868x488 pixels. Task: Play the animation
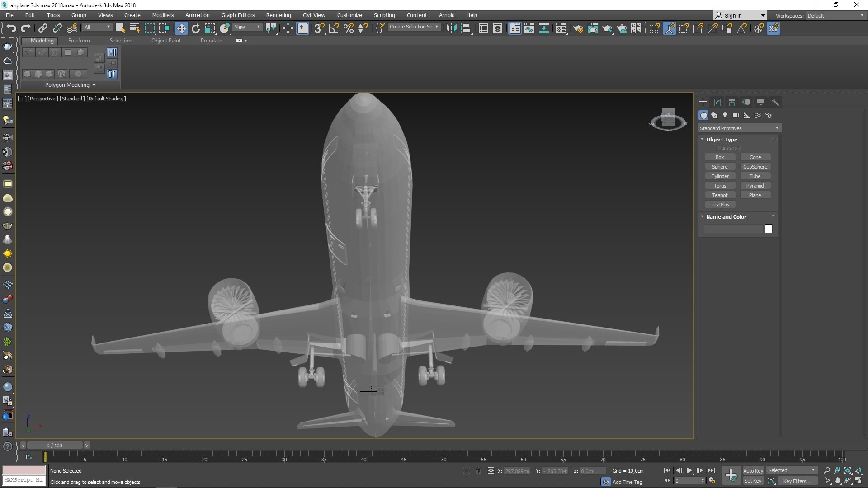click(689, 470)
